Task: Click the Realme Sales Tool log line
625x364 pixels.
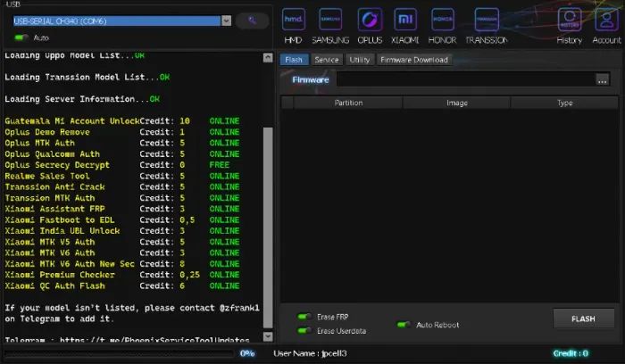Action: tap(122, 176)
